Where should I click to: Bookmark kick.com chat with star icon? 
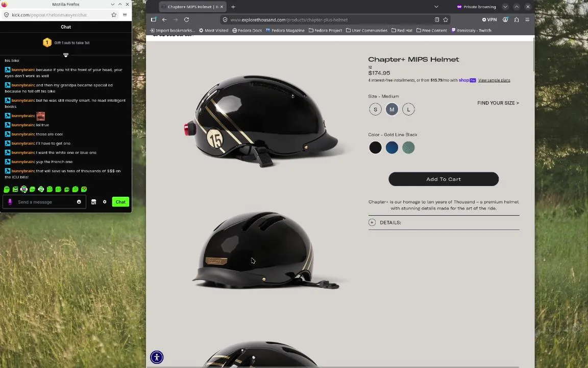tap(114, 15)
